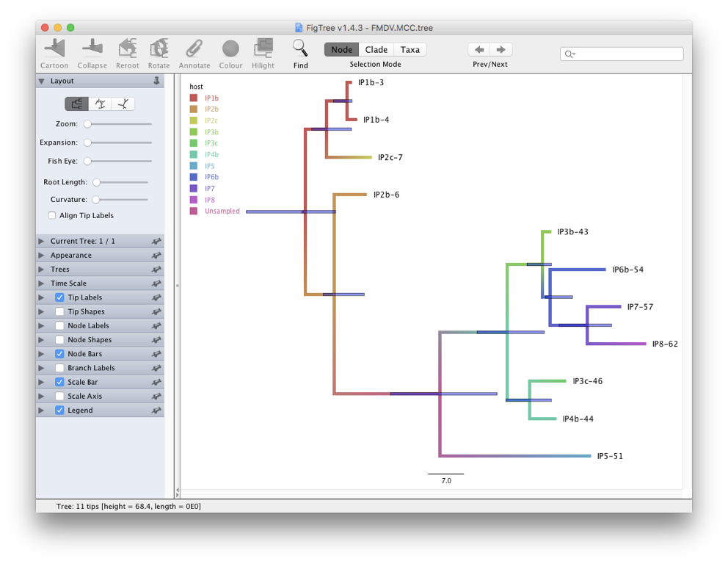The width and height of the screenshot is (728, 564).
Task: Open Find with magnifying glass icon
Action: (300, 48)
